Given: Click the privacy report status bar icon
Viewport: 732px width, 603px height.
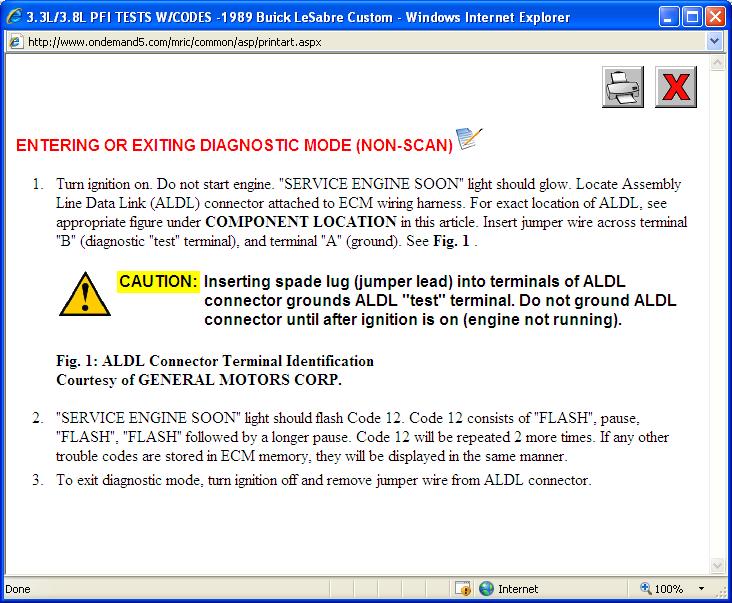Looking at the screenshot, I should (x=463, y=589).
